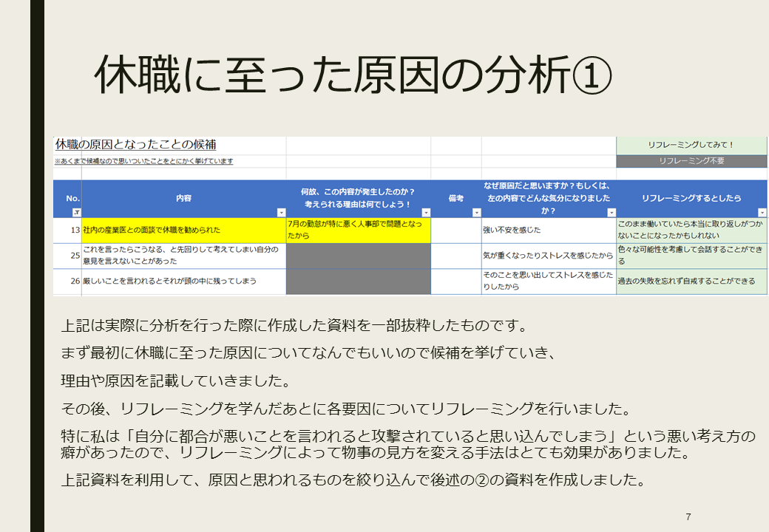This screenshot has width=769, height=532.
Task: Click the gray リフレーミング不要 cell
Action: pyautogui.click(x=691, y=160)
